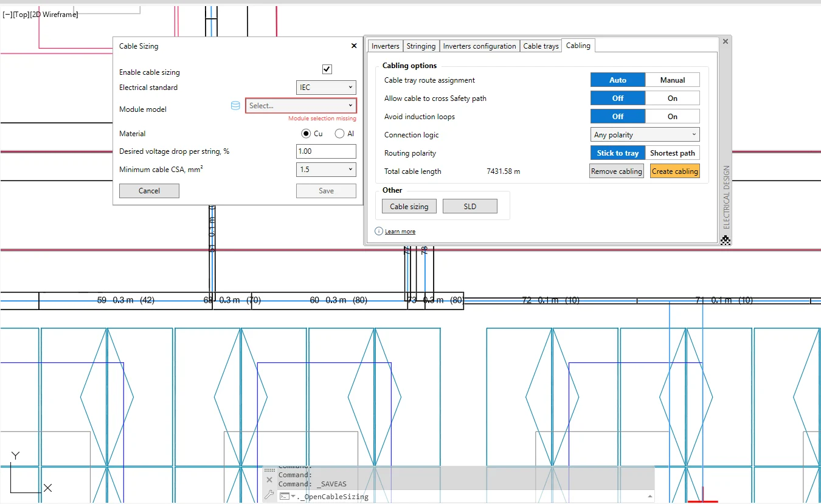The width and height of the screenshot is (821, 504).
Task: Open the [-] viewport controls menu
Action: point(7,14)
